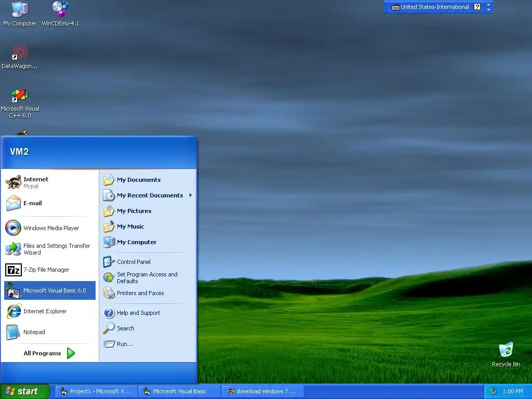Launch Windows Media Player

pos(50,228)
